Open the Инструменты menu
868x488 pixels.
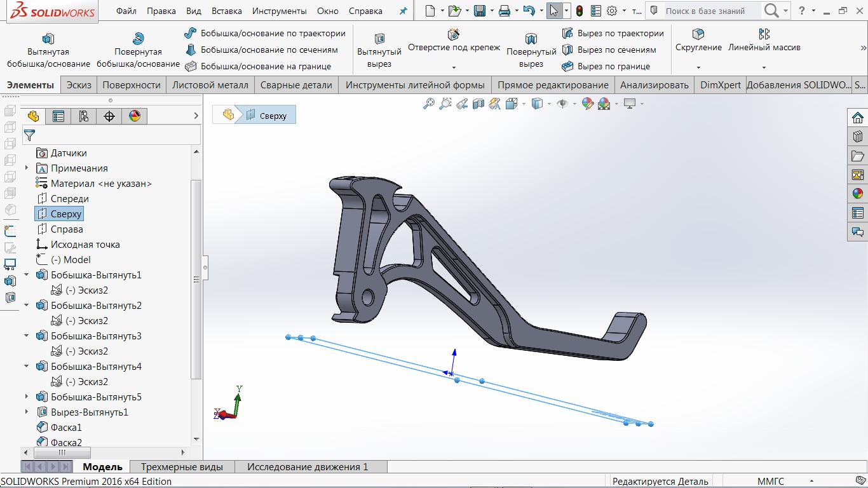pos(279,11)
